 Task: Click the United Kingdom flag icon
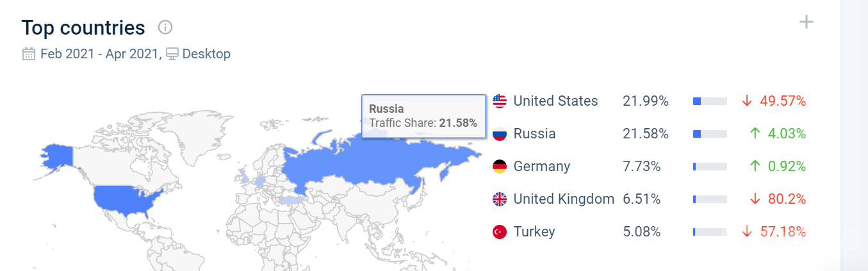tap(500, 199)
